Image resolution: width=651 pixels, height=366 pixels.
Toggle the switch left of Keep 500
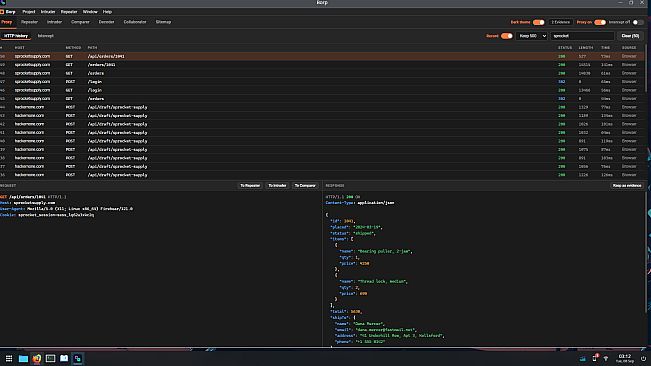coord(507,36)
